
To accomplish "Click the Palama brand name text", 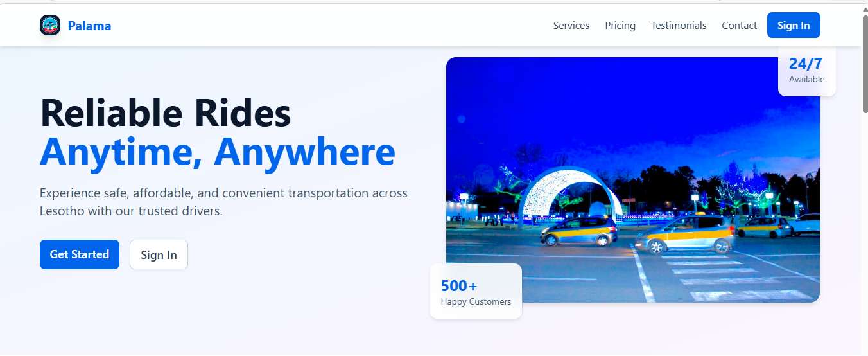I will [x=89, y=26].
